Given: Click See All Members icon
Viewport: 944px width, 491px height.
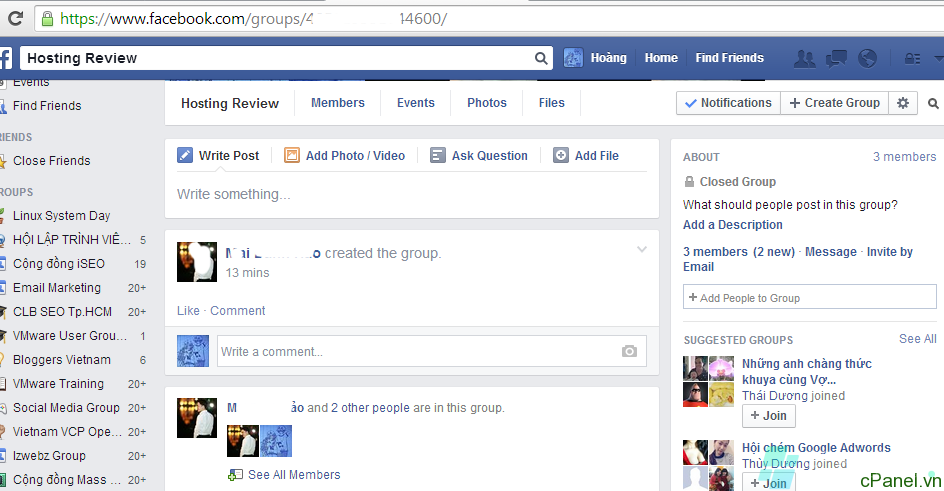Looking at the screenshot, I should [235, 475].
